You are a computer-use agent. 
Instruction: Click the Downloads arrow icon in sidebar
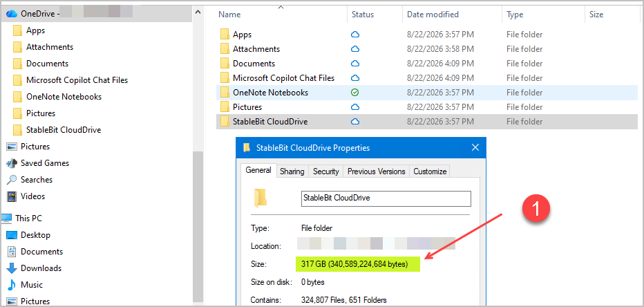tap(12, 268)
